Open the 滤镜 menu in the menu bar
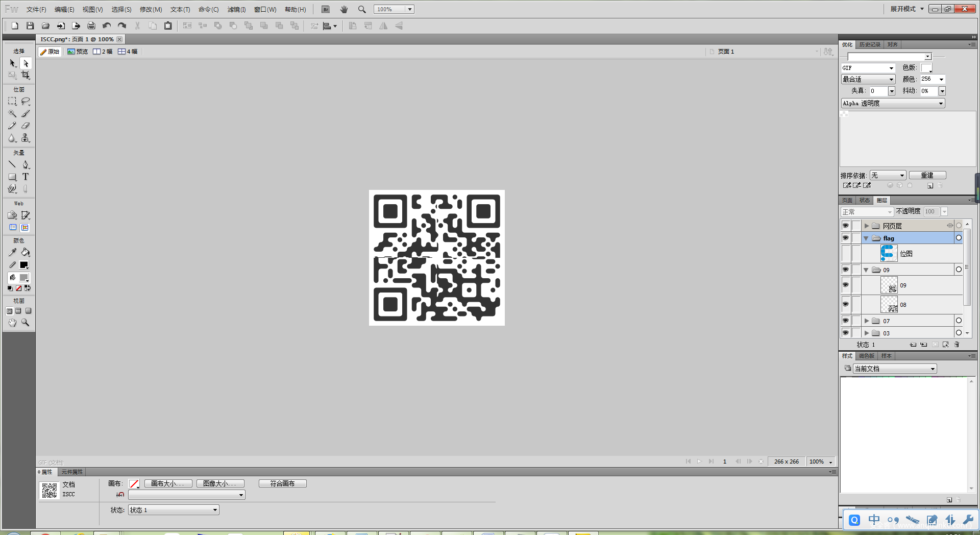The image size is (980, 535). [x=236, y=10]
